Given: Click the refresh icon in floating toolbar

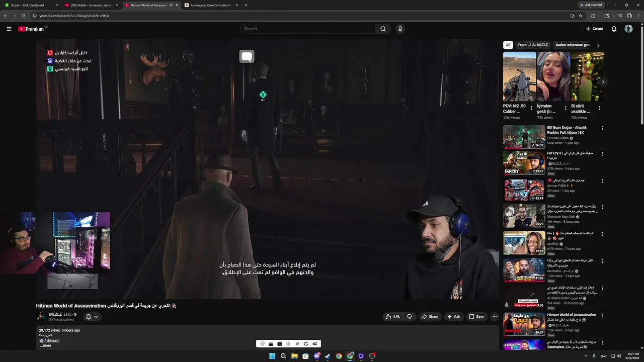Looking at the screenshot, I should point(306,344).
